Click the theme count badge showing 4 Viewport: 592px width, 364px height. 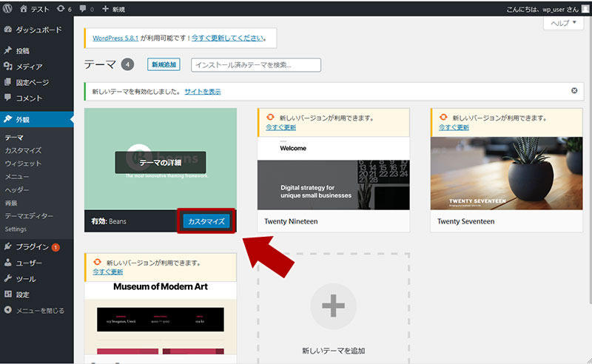(127, 64)
